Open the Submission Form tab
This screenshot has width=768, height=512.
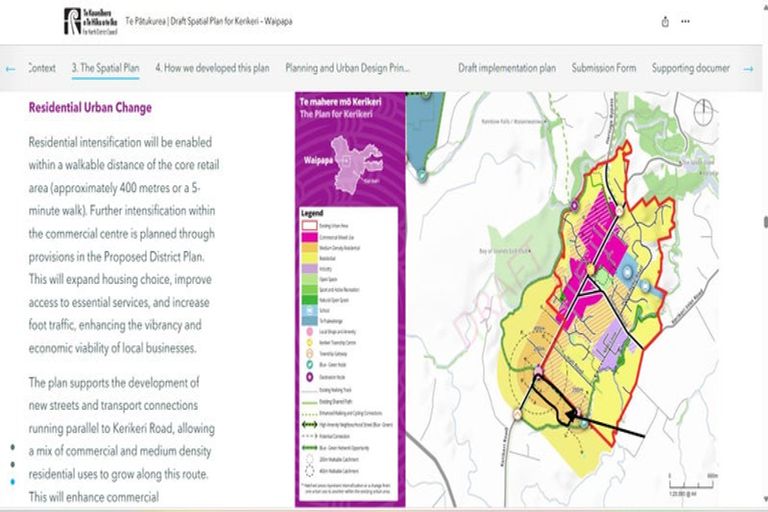click(603, 68)
